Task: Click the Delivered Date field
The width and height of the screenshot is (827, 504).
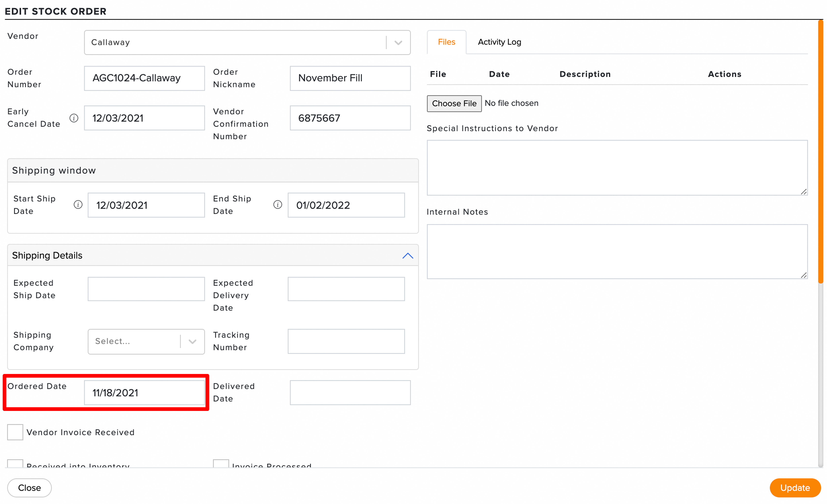Action: (350, 393)
